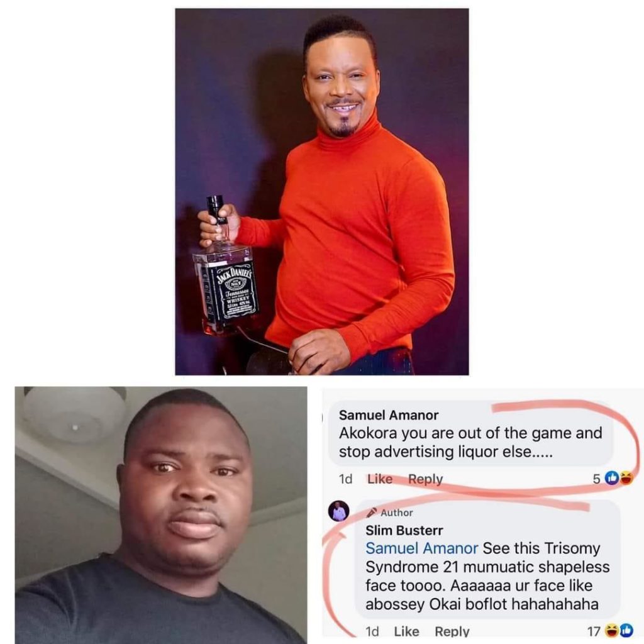Click the Author pen badge icon

click(372, 512)
